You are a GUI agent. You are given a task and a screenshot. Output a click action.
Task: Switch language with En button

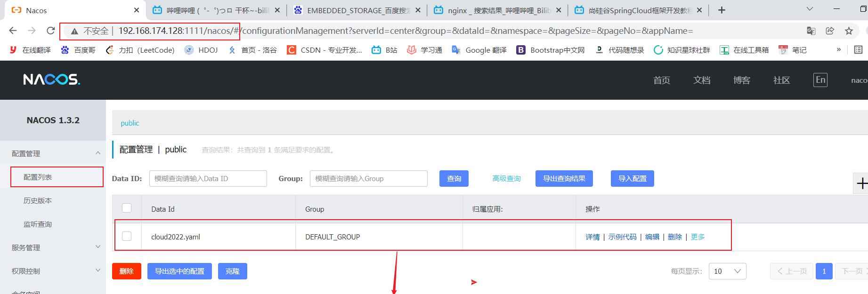(x=820, y=80)
